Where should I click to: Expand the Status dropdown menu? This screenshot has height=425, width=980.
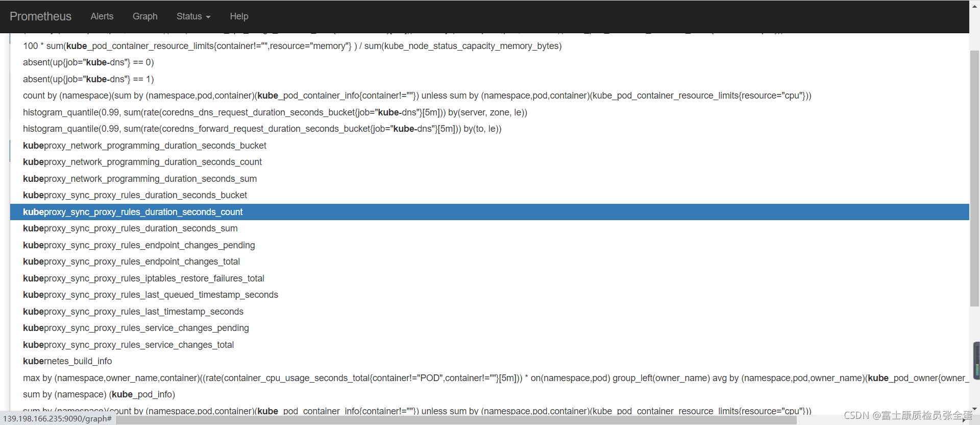tap(193, 16)
